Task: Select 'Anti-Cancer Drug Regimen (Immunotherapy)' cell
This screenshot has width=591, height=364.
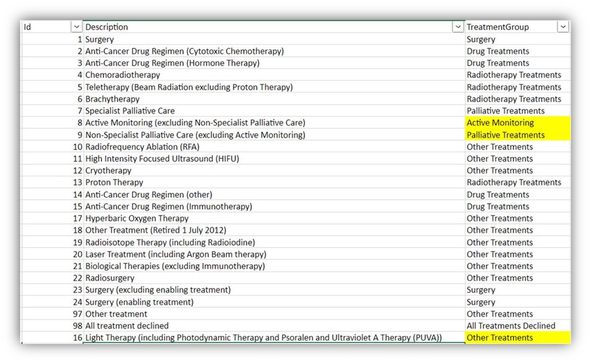Action: [274, 206]
